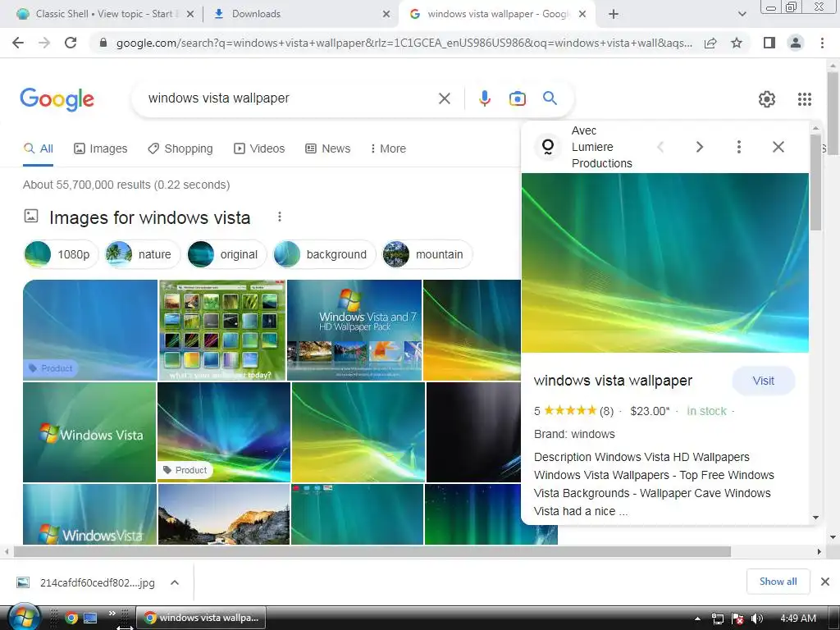Show next image in preview panel
This screenshot has height=630, width=840.
point(699,147)
